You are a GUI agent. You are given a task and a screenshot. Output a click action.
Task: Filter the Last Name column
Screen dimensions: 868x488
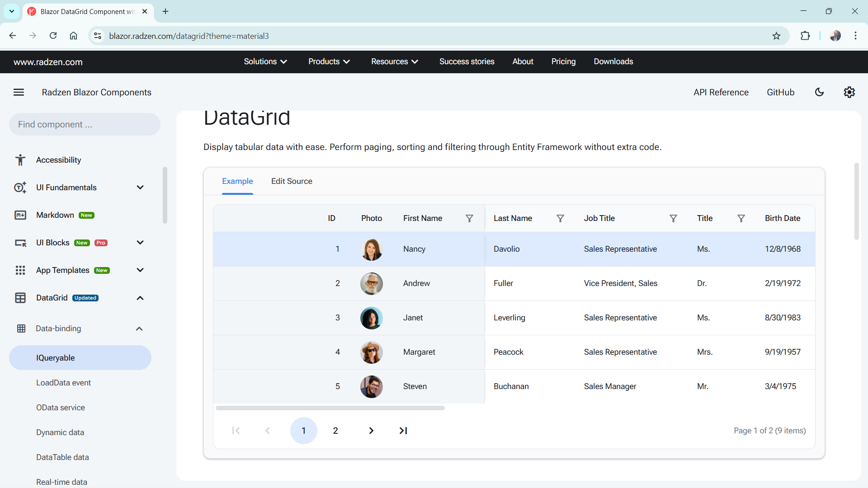click(x=560, y=219)
